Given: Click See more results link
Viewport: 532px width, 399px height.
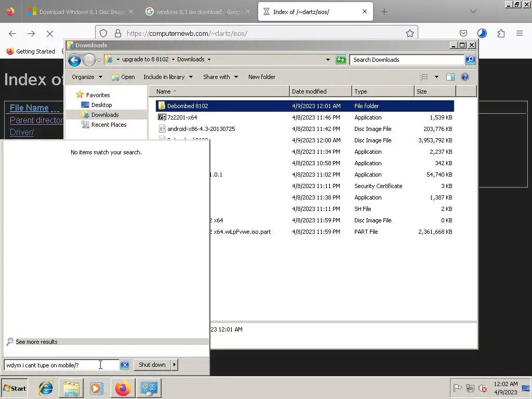Looking at the screenshot, I should point(37,342).
